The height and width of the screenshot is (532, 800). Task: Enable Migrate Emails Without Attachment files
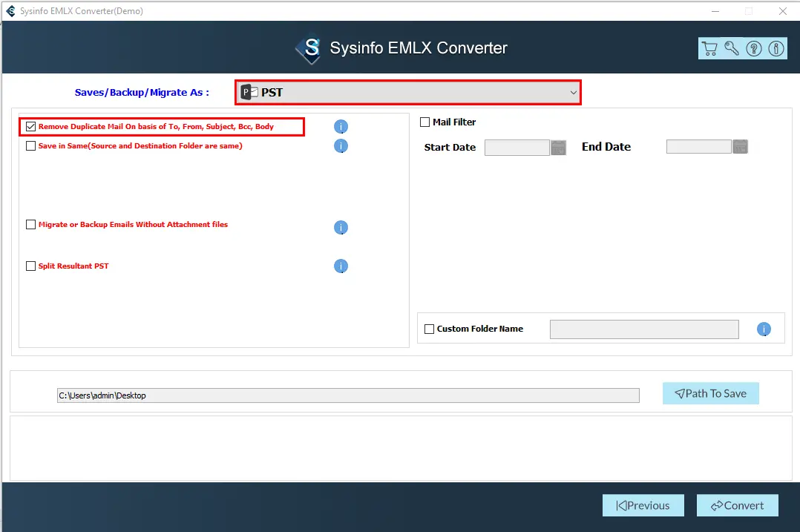point(30,224)
